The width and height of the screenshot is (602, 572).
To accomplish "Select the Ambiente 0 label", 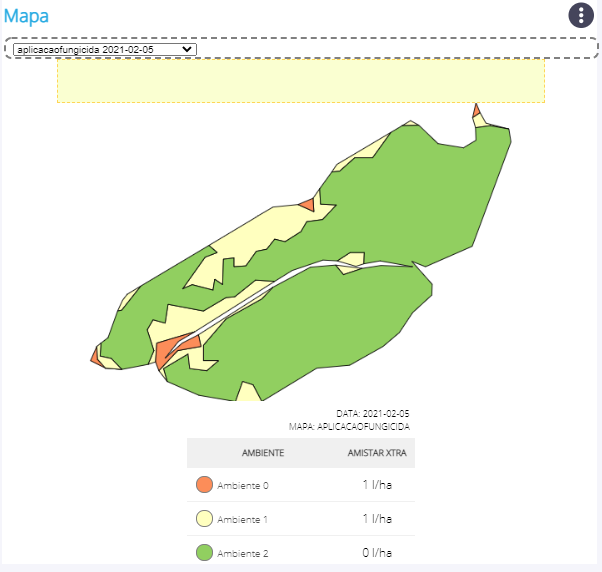I will (x=243, y=486).
